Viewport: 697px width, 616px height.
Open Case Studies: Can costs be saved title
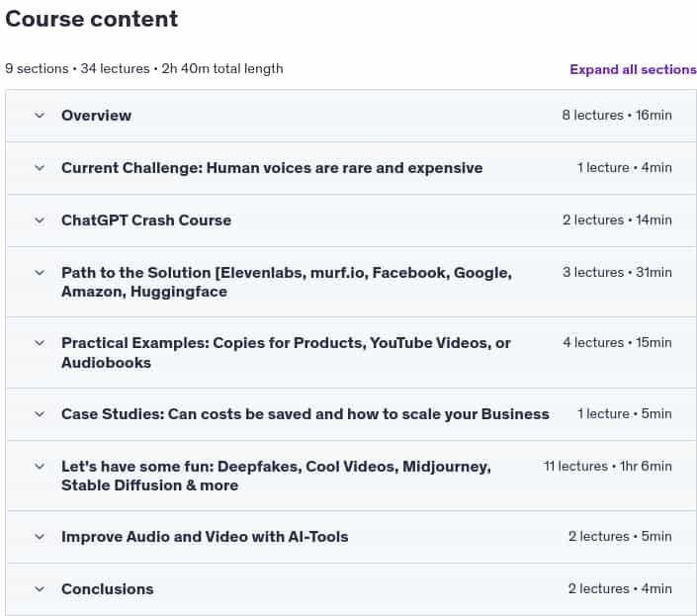click(305, 413)
